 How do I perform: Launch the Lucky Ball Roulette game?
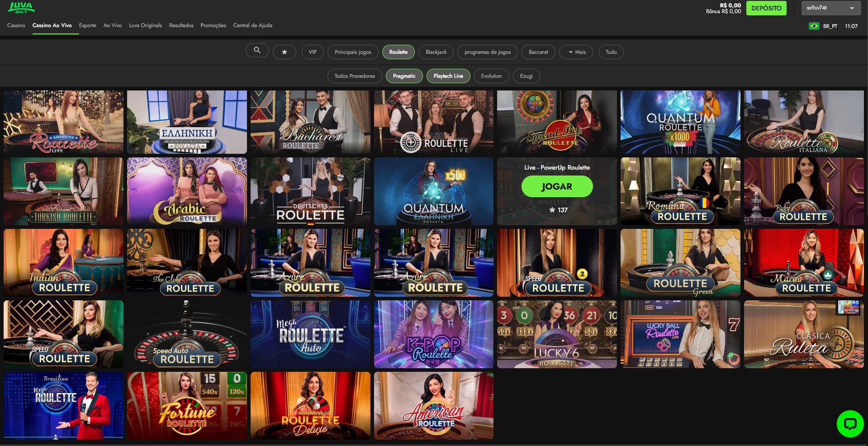click(680, 334)
